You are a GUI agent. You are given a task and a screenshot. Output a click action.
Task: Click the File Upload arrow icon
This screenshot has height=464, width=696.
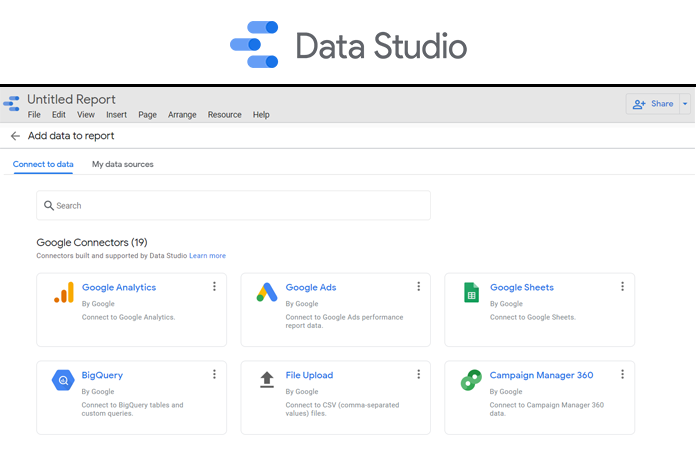point(266,380)
